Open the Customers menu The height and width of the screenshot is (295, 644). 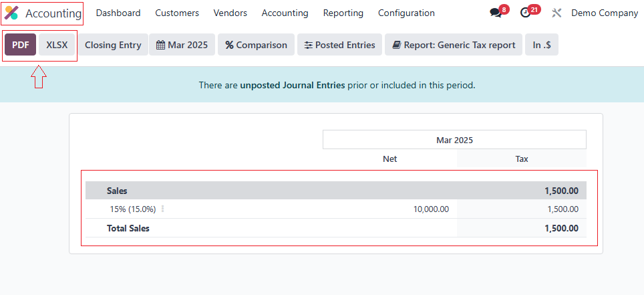[177, 13]
